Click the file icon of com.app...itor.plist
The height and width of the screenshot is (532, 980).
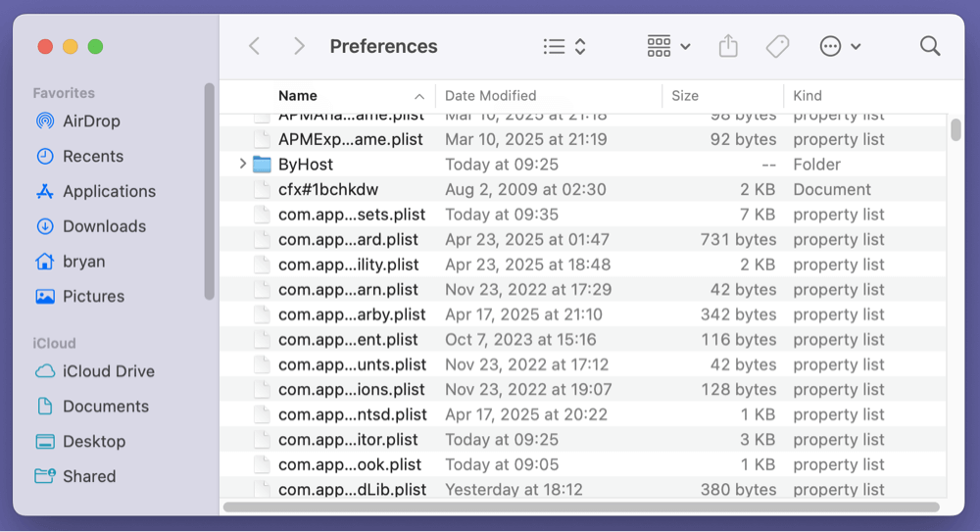pos(262,440)
